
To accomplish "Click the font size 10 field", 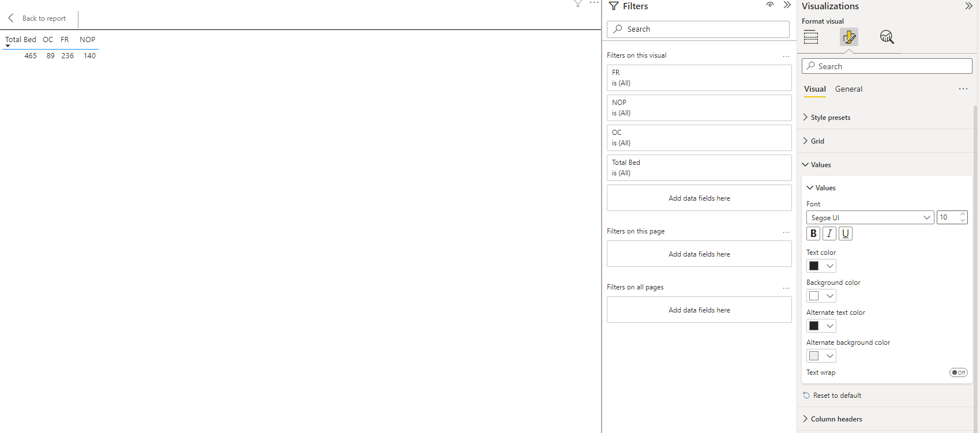I will pos(947,217).
